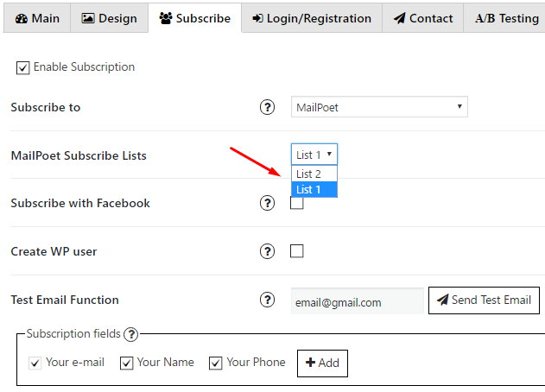
Task: Click the dashboard icon on Main tab
Action: [x=22, y=18]
